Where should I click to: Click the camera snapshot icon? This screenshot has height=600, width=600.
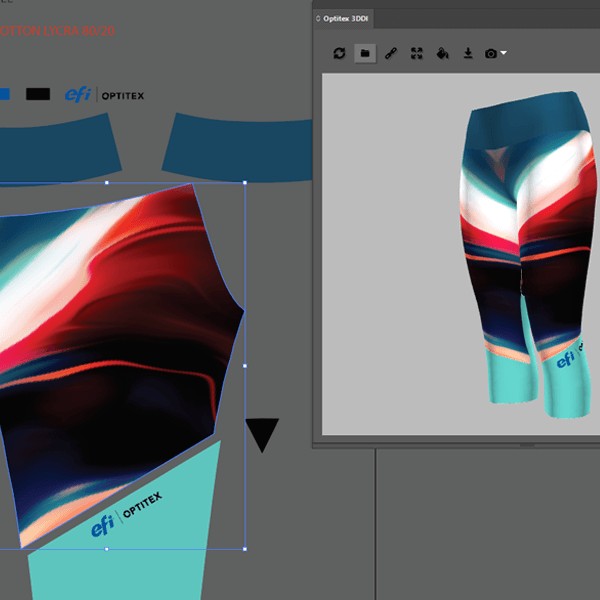[491, 53]
